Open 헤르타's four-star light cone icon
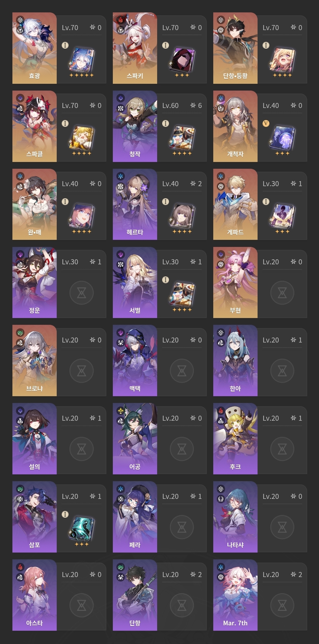 (182, 216)
